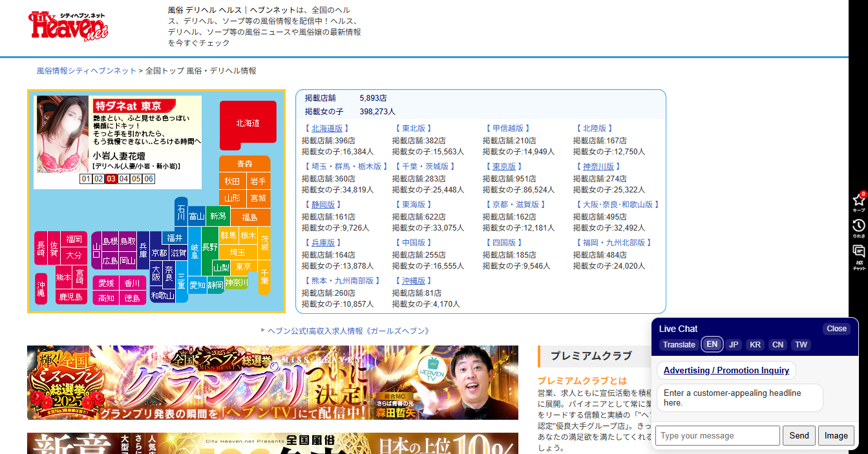Follow the 風俗情報シティヘブンネット breadcrumb link

[x=87, y=71]
